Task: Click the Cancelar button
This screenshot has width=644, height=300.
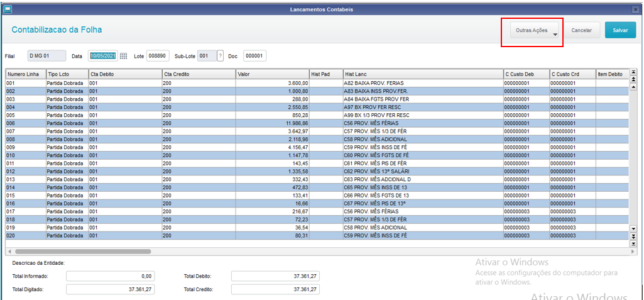Action: point(582,30)
